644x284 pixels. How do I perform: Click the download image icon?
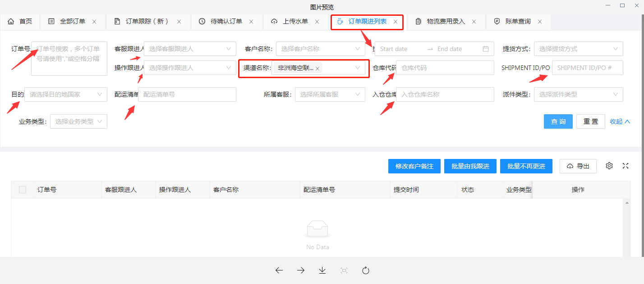322,270
